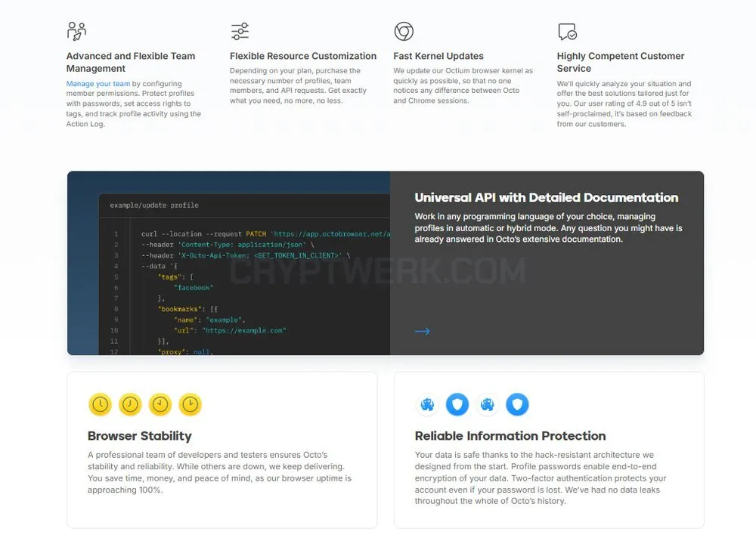The image size is (756, 541).
Task: Click the curl command on code line 1
Action: tap(265, 234)
